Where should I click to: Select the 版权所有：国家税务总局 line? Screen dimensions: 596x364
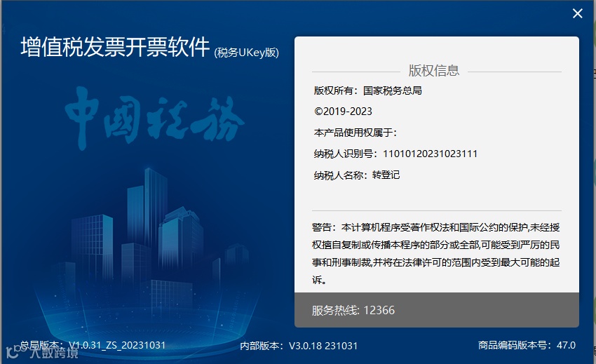click(367, 90)
